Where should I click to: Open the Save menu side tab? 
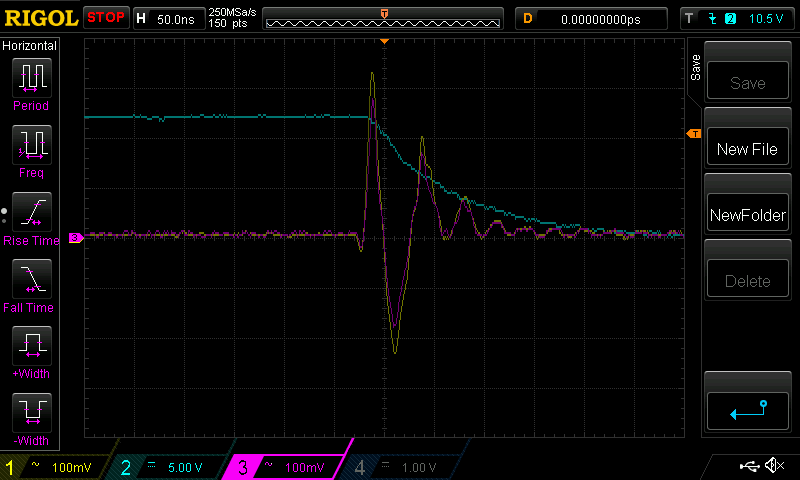point(695,67)
